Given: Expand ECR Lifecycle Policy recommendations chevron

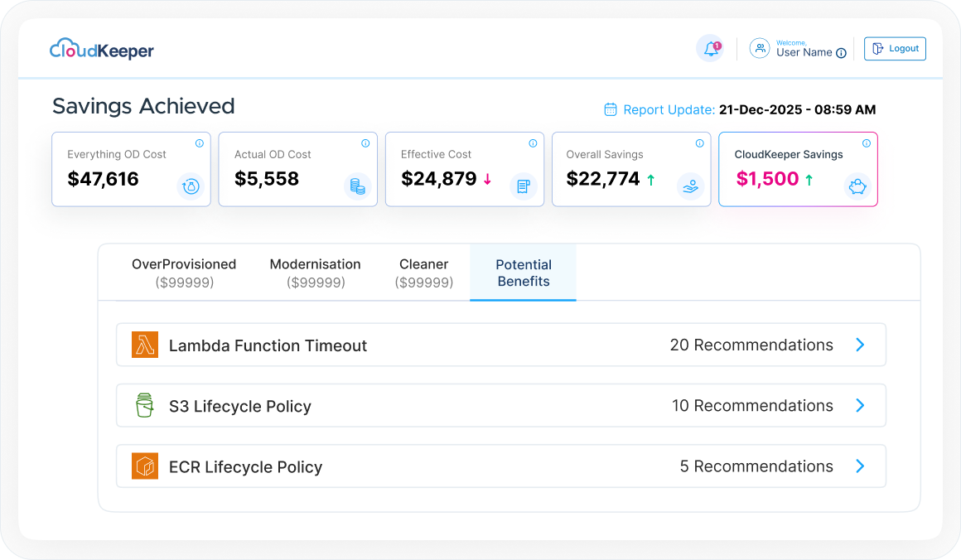Looking at the screenshot, I should (x=860, y=466).
